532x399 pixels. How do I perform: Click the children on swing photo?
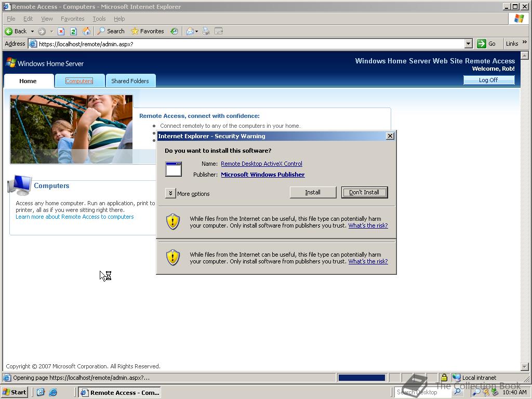point(72,129)
